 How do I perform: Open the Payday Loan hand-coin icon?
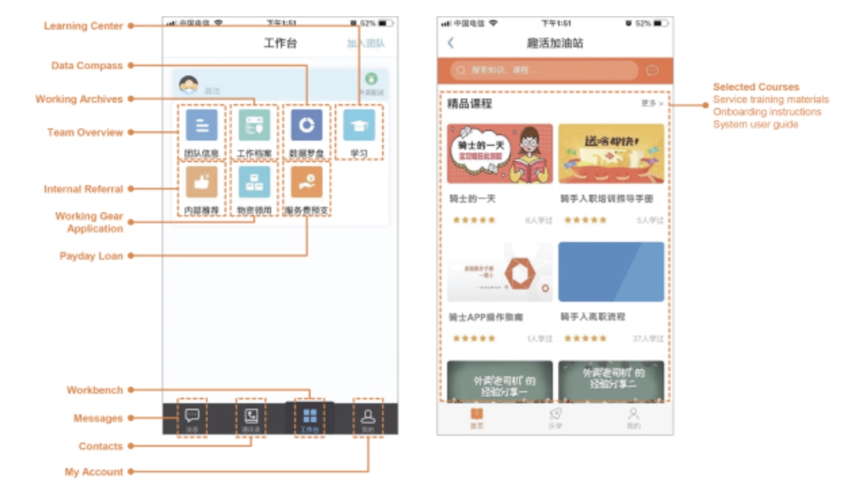pos(307,182)
